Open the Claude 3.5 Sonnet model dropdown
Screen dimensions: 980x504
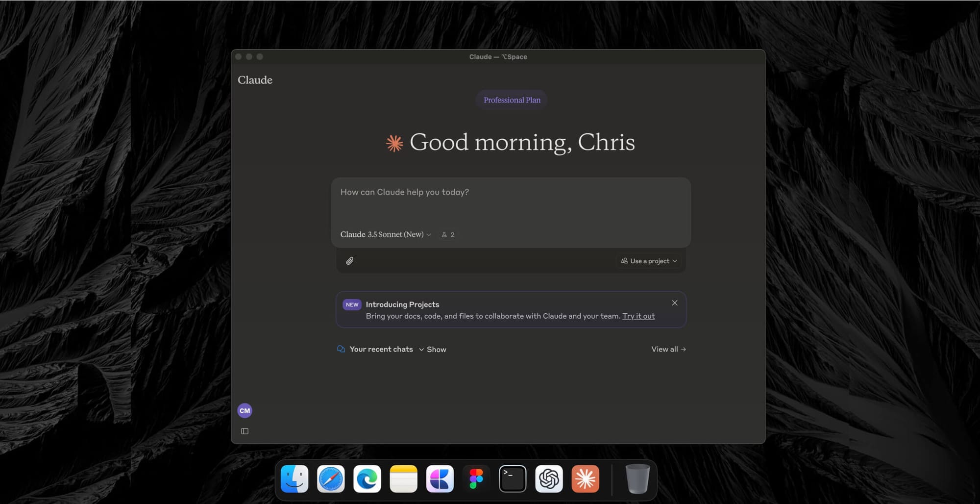point(385,234)
